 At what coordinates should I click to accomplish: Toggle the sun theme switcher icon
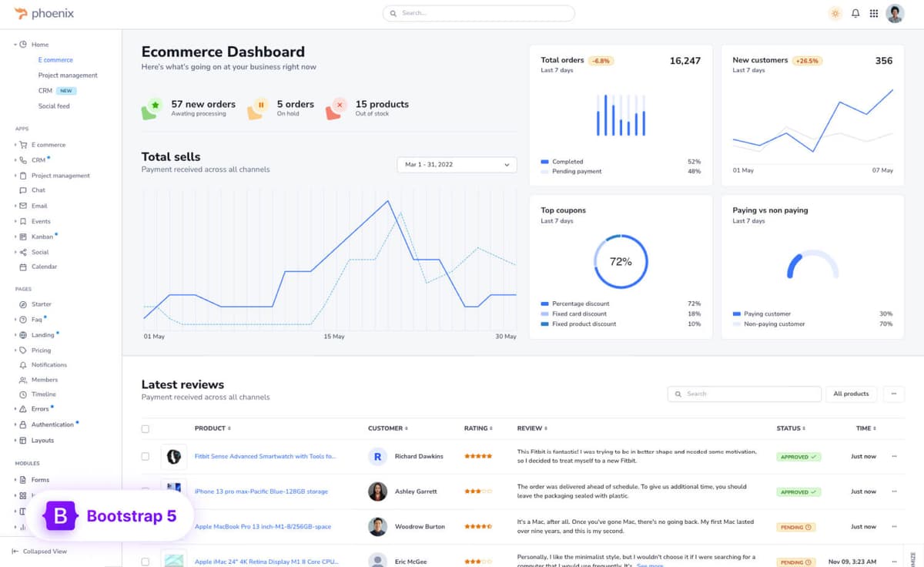tap(835, 14)
